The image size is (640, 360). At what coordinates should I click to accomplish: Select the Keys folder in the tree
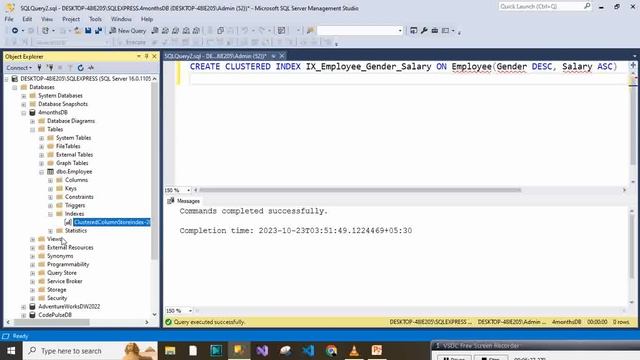(x=71, y=189)
